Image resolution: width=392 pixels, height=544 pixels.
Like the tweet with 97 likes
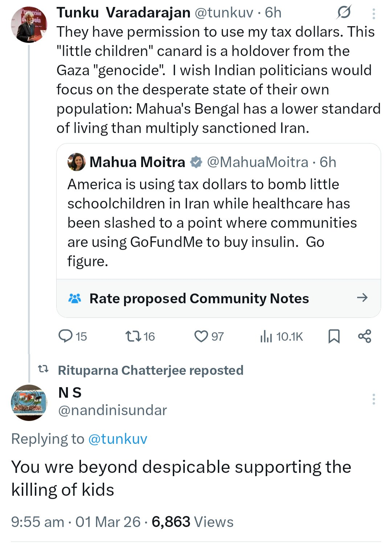coord(201,336)
